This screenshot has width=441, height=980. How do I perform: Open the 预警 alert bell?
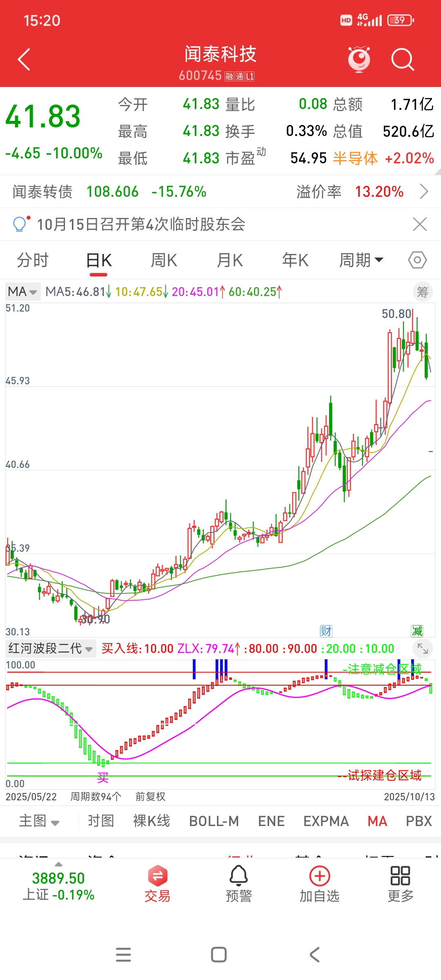pyautogui.click(x=238, y=884)
